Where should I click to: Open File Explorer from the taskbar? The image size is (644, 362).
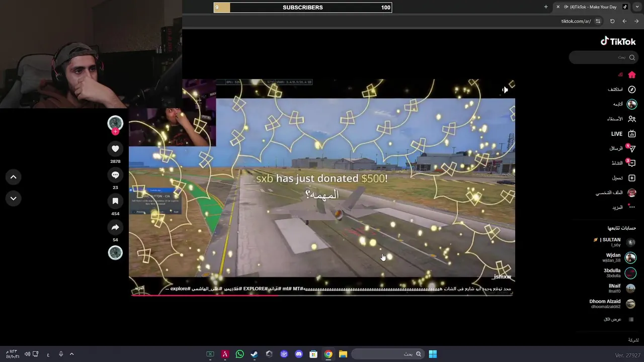(343, 354)
